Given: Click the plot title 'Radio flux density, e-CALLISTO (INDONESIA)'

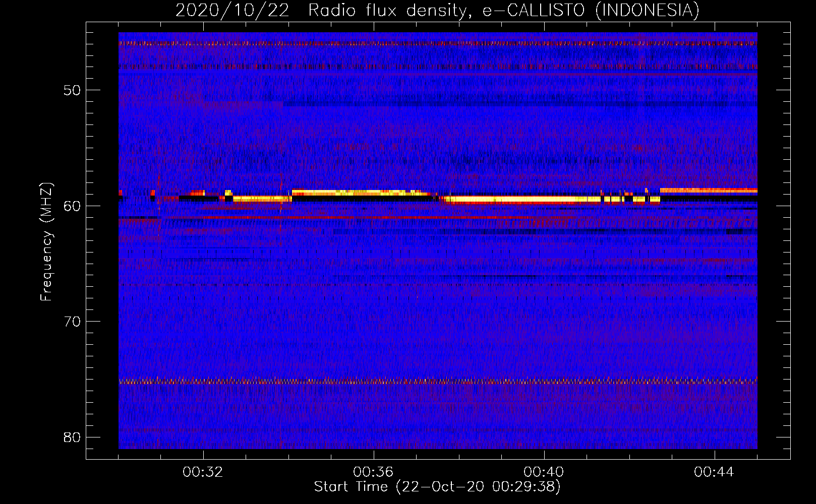Looking at the screenshot, I should pyautogui.click(x=504, y=11).
